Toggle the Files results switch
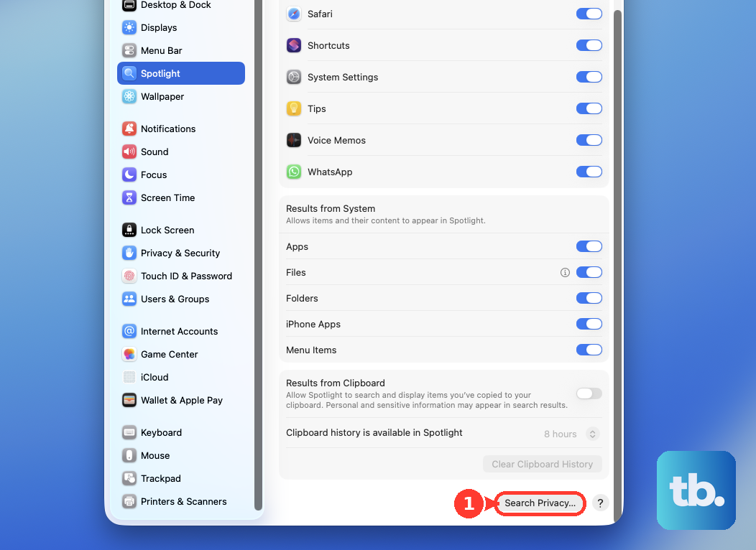 (589, 273)
